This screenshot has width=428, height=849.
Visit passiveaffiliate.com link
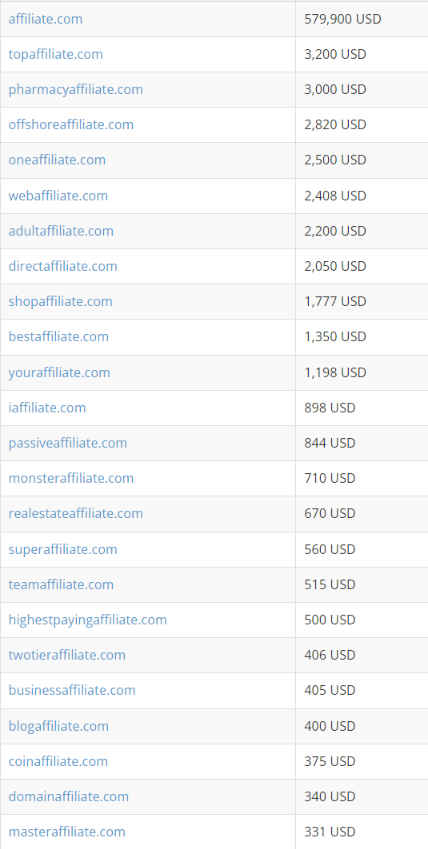[68, 443]
